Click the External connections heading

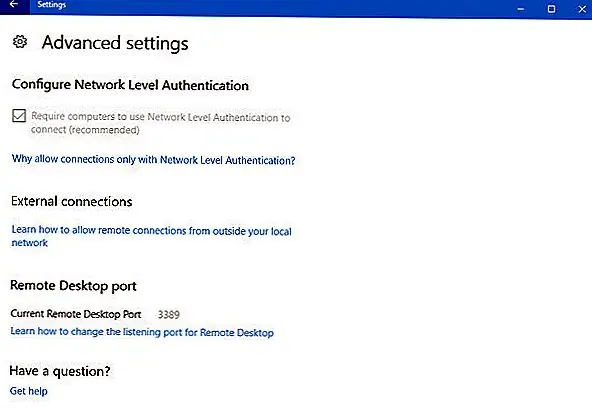[x=72, y=201]
